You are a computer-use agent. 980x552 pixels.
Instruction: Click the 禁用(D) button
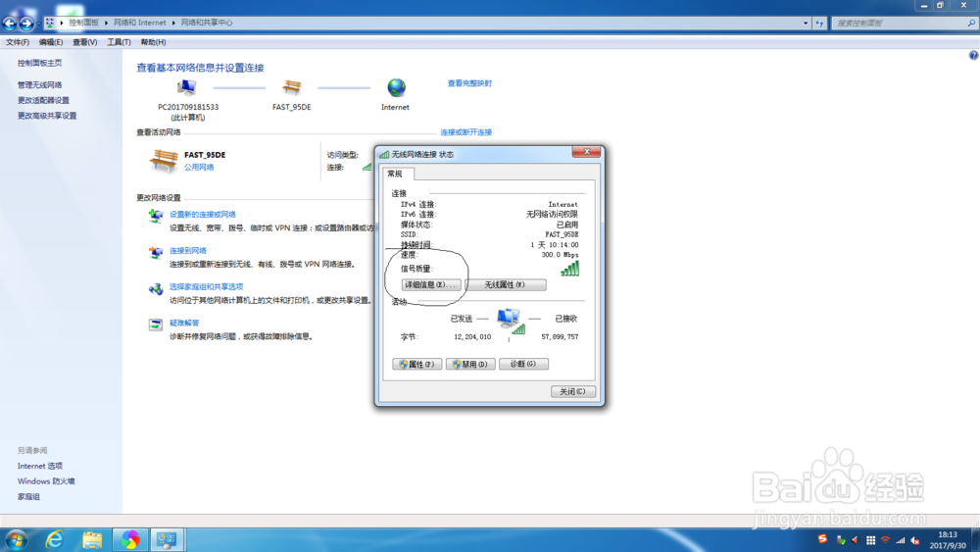[470, 365]
